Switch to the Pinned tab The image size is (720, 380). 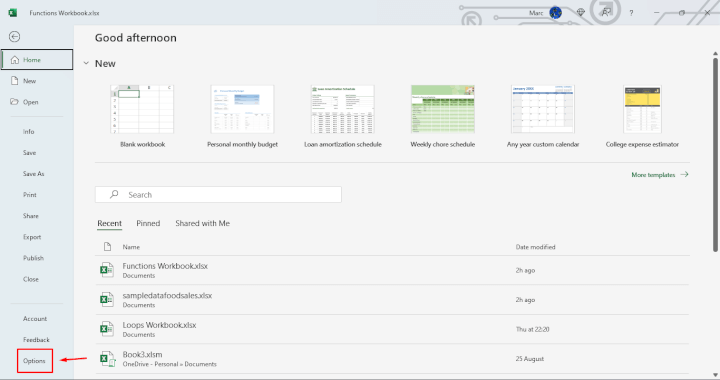[x=148, y=224]
